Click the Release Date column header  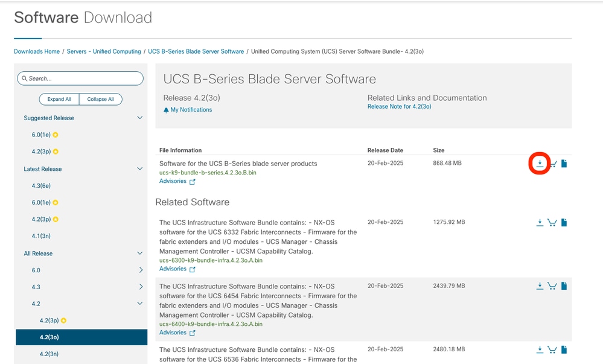385,150
